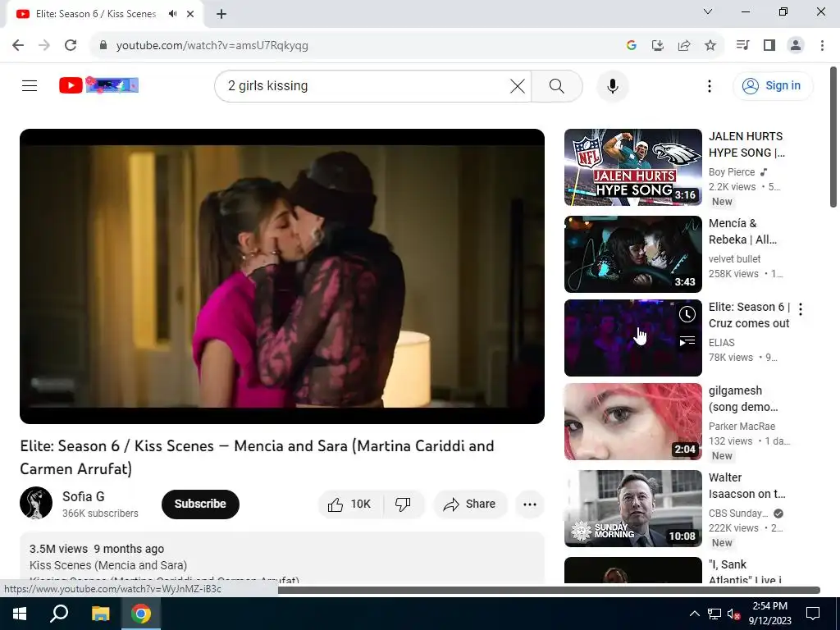Like the video with thumbs up
Screen dimensions: 840x630
point(351,504)
